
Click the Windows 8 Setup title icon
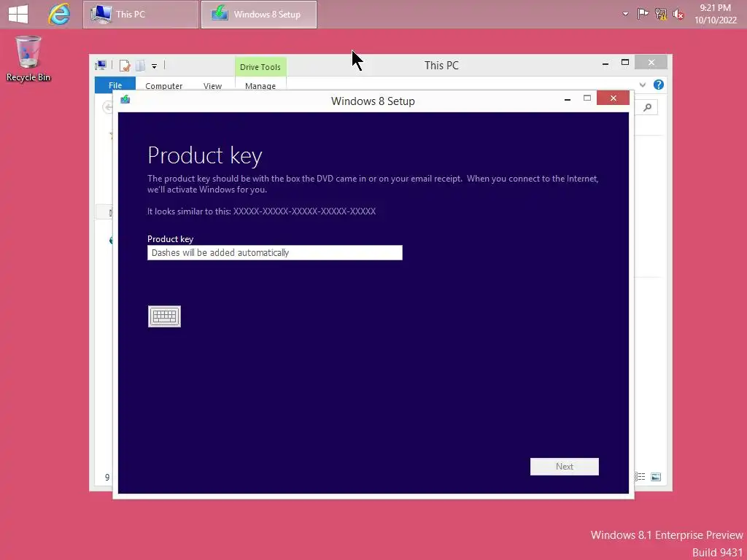[125, 99]
